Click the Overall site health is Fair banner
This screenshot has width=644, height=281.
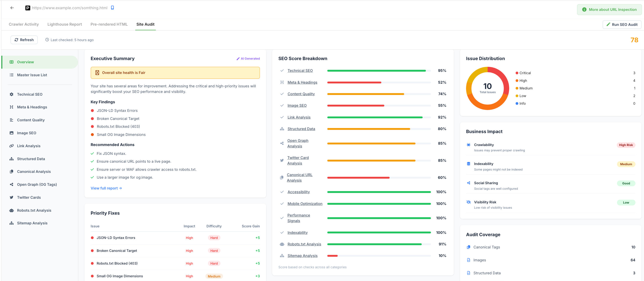point(175,73)
